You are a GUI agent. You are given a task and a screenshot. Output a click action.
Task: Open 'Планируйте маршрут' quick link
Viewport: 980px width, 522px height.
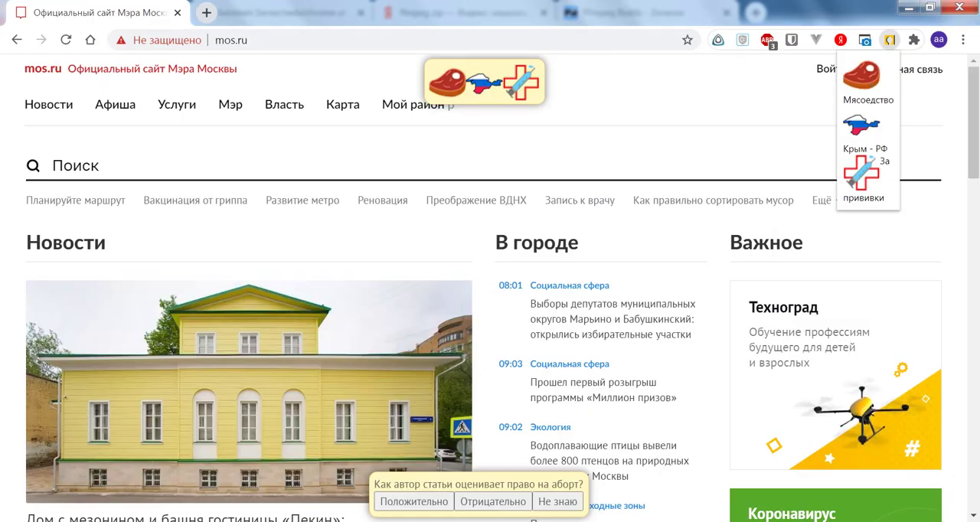click(75, 201)
